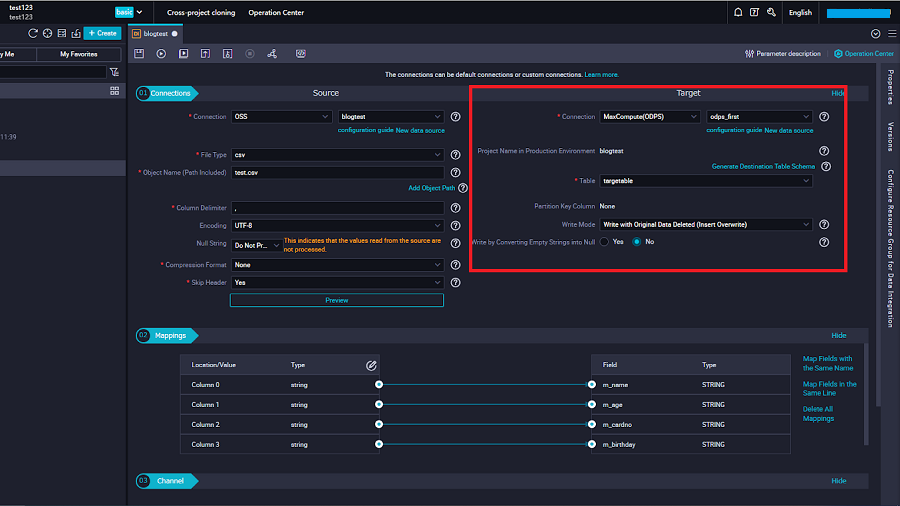Click the Run (play circle) toolbar icon
The image size is (900, 506).
click(161, 53)
